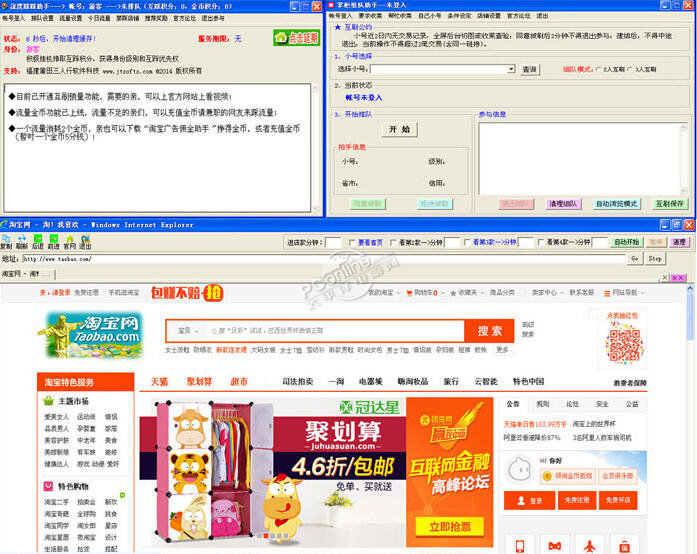The image size is (697, 554).
Task: Expand 更多 hot search keywords
Action: pos(502,350)
